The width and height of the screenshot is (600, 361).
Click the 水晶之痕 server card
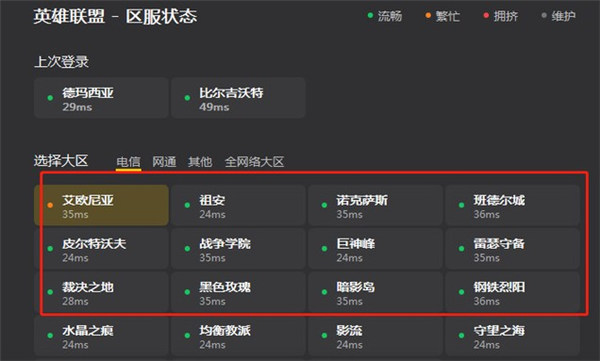pos(101,336)
